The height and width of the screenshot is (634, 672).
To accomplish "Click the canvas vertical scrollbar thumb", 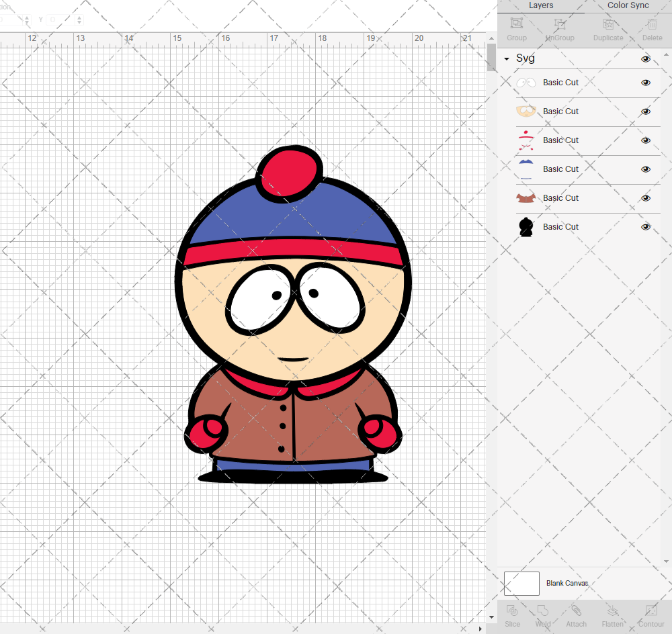I will (491, 57).
